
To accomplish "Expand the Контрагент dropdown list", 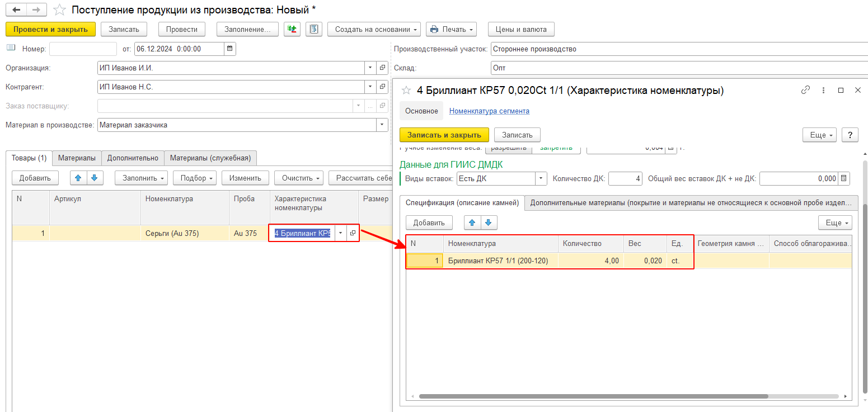I will 371,87.
